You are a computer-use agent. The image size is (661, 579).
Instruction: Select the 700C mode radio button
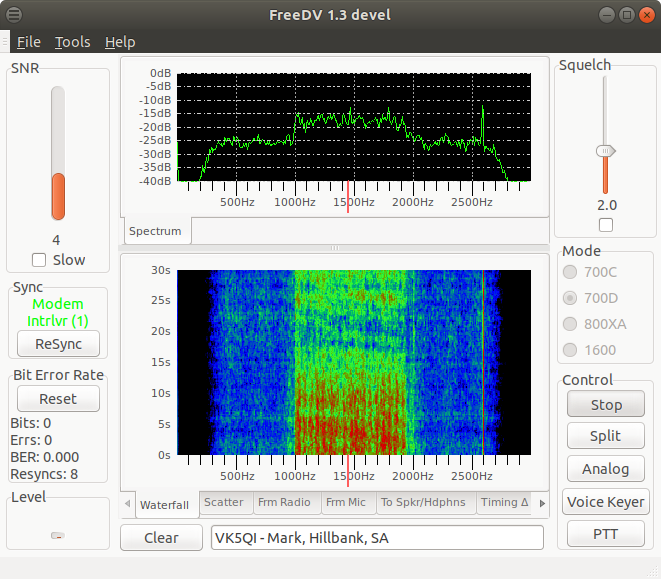coord(571,271)
